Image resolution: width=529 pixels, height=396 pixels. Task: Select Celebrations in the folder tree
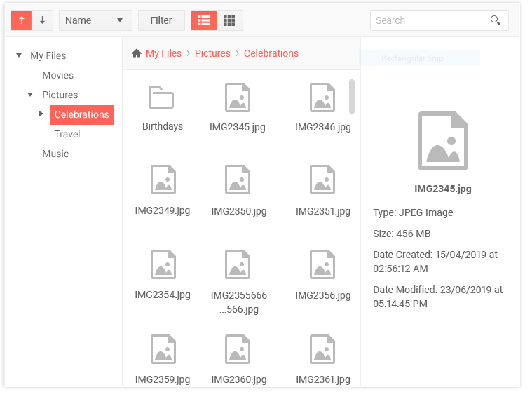[x=82, y=115]
